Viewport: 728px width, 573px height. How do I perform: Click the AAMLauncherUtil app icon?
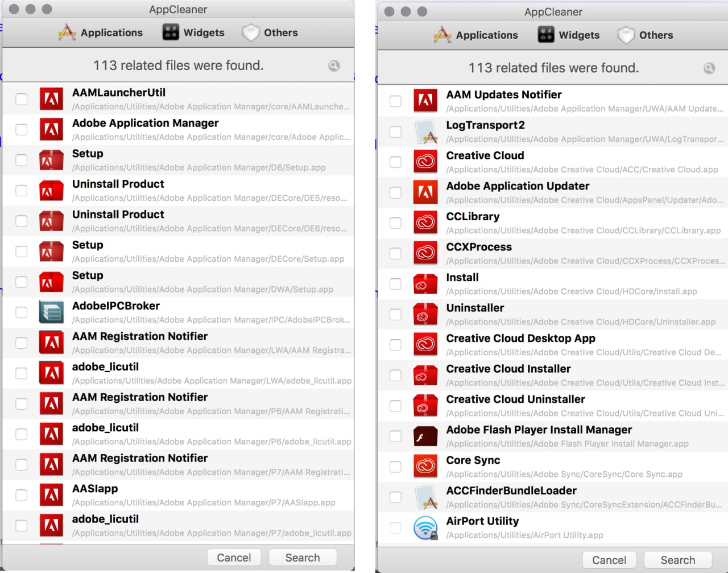pyautogui.click(x=51, y=99)
